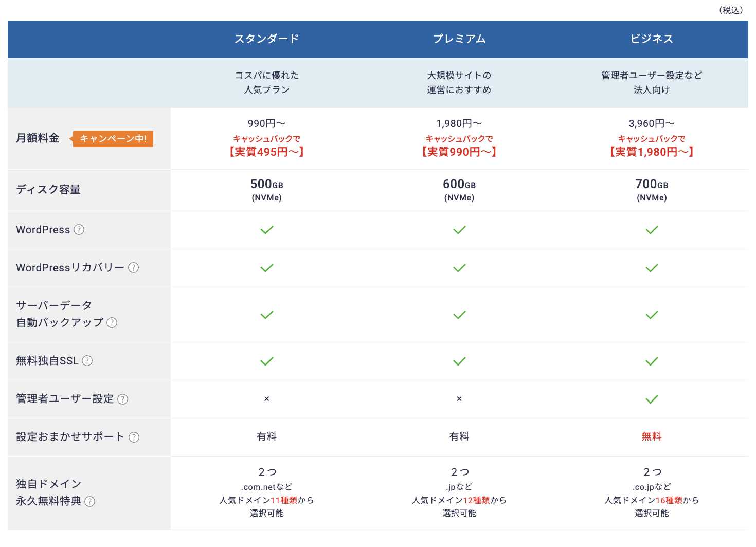Select the スタンダード plan header
The height and width of the screenshot is (547, 756).
tap(267, 39)
